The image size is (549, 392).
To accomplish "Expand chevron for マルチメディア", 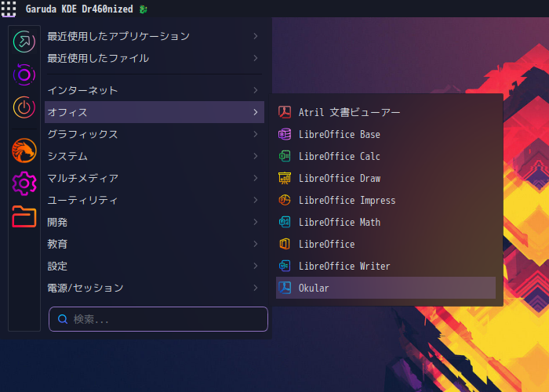I will [x=256, y=178].
